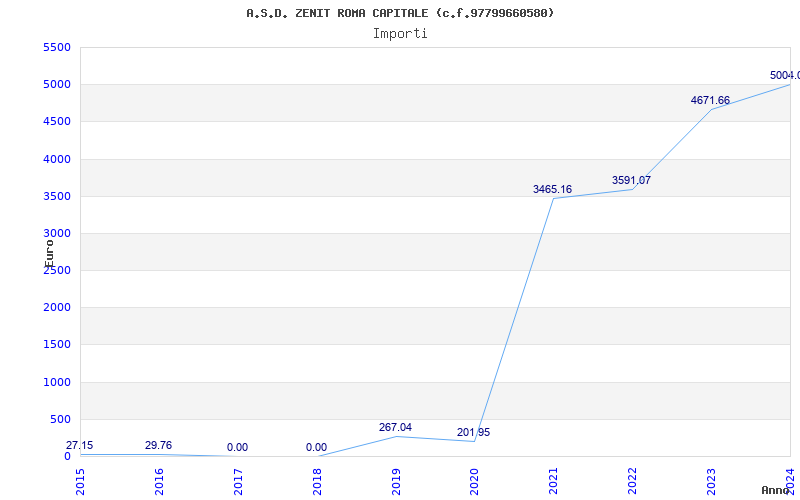Screen dimensions: 800x500
Task: Select x-axis year 2022
Action: [x=633, y=481]
